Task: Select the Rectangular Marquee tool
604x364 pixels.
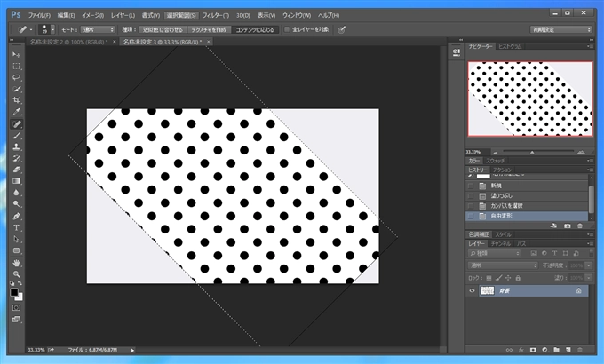Action: pyautogui.click(x=16, y=67)
